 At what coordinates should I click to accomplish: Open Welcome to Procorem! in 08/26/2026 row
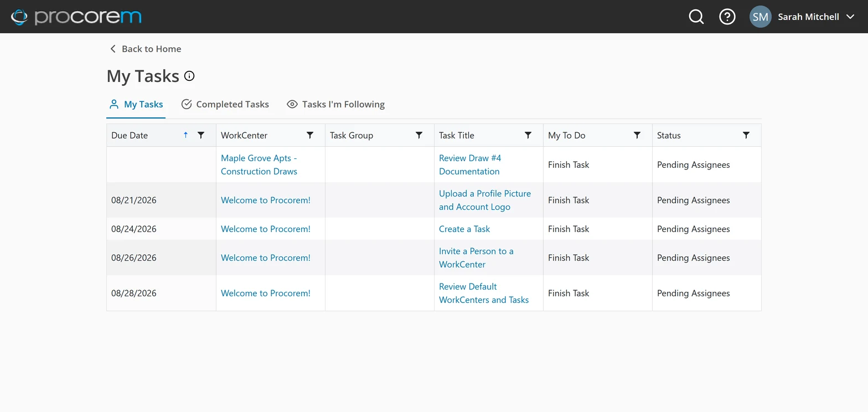point(266,257)
